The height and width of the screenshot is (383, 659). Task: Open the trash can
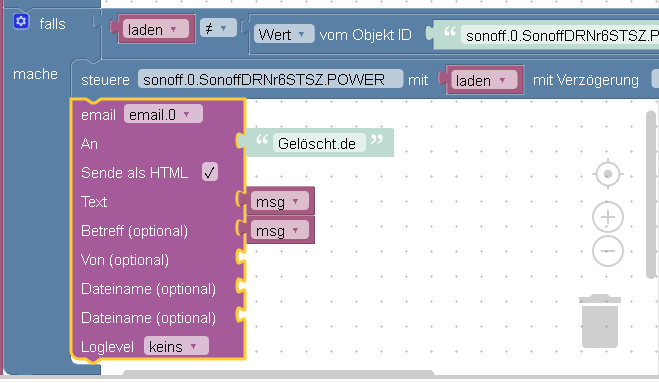click(x=600, y=321)
